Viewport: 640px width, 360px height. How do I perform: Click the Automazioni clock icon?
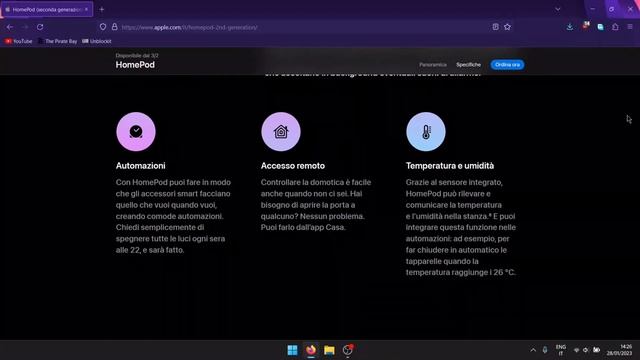coord(136,131)
